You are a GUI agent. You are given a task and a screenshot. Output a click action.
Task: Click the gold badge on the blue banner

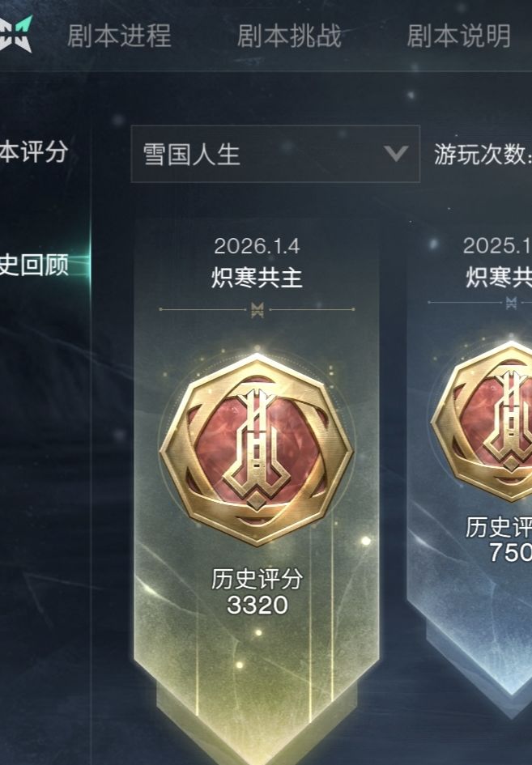pyautogui.click(x=482, y=422)
